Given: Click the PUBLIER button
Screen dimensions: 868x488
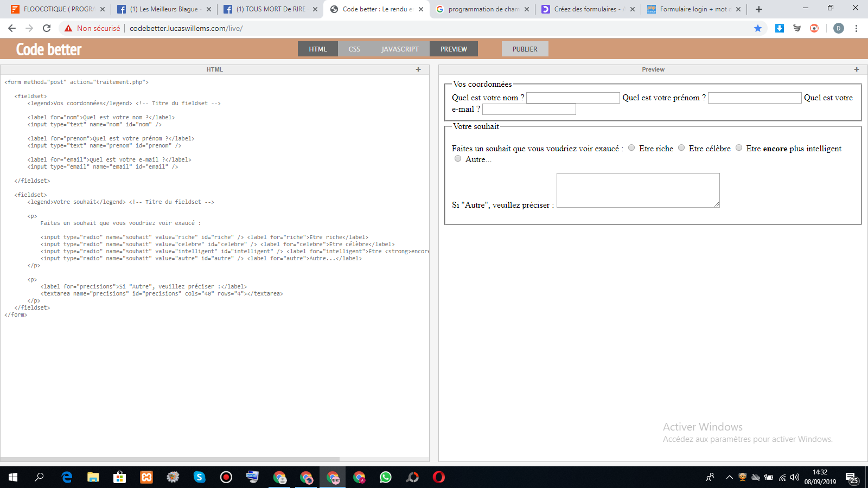Looking at the screenshot, I should pos(525,49).
